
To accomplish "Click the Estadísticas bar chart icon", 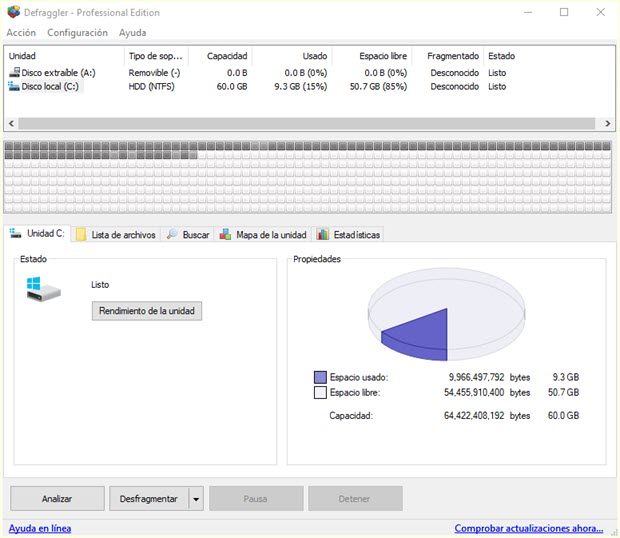I will (323, 234).
